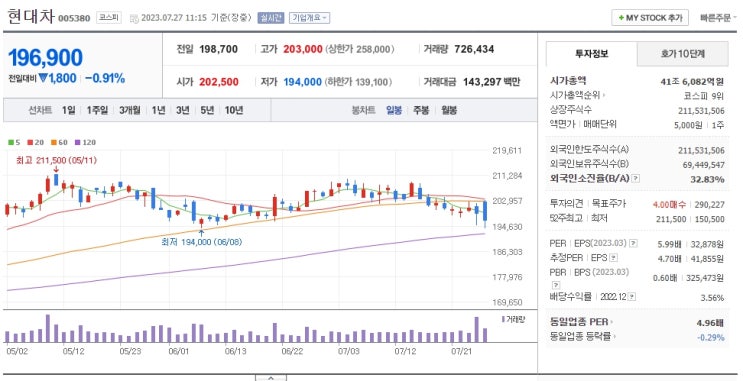Click the purple 거래량 legend marker
Viewport: 743px width, 381px height.
pyautogui.click(x=503, y=319)
